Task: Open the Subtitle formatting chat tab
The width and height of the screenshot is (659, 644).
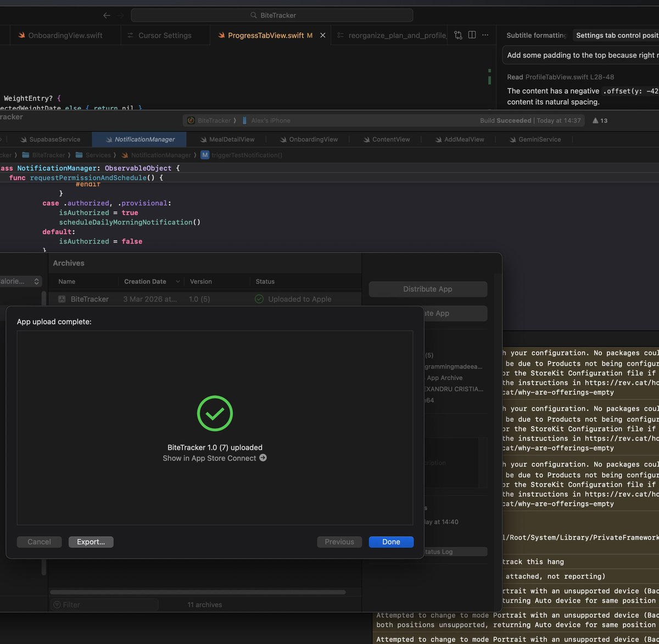Action: pyautogui.click(x=536, y=35)
